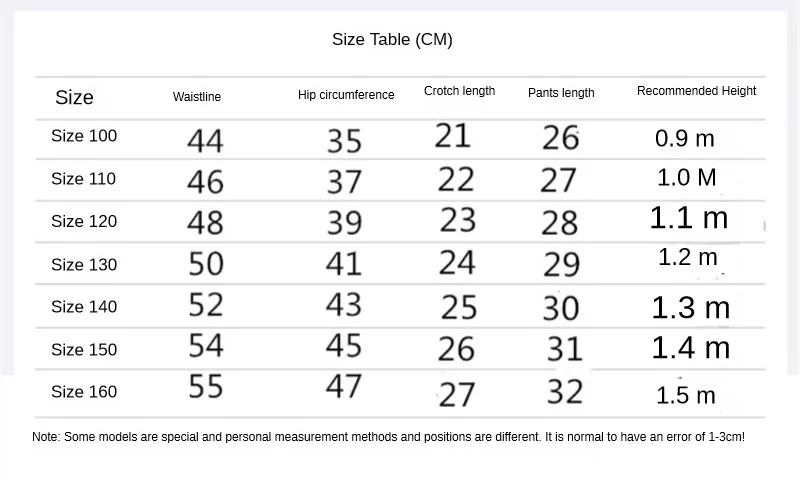
Task: Click the measurement error note at the bottom
Action: click(388, 437)
